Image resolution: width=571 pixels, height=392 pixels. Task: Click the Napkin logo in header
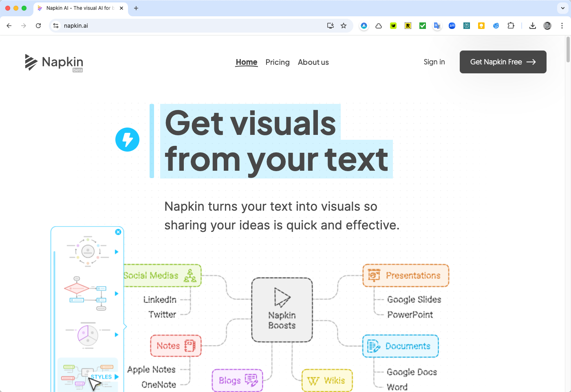(54, 62)
